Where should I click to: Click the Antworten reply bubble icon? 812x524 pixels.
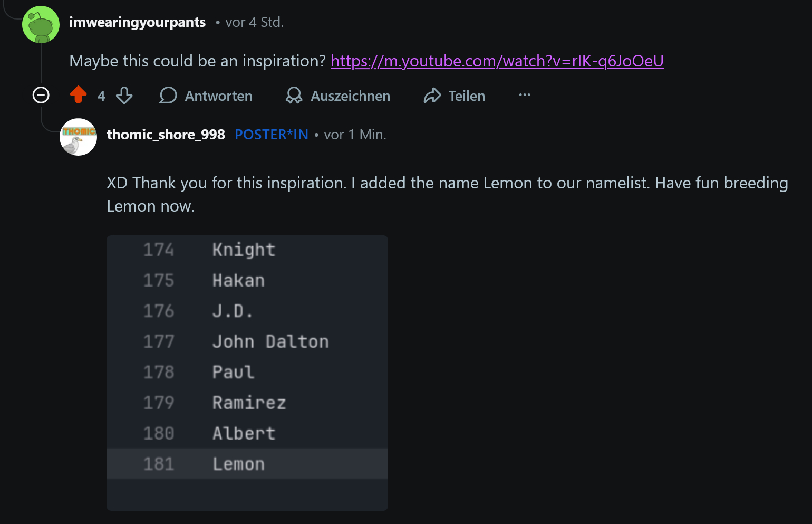point(168,96)
